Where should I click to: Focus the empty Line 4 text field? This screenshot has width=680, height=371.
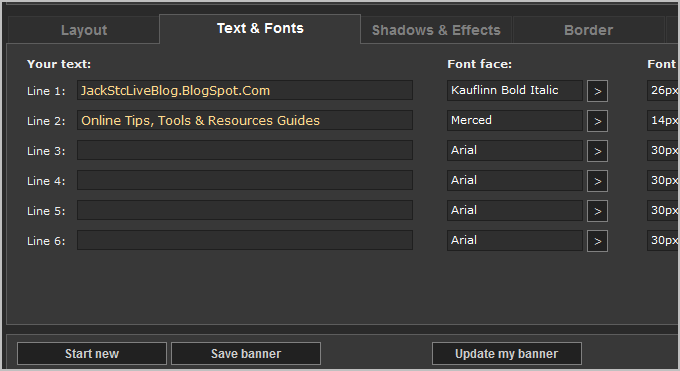click(x=245, y=180)
